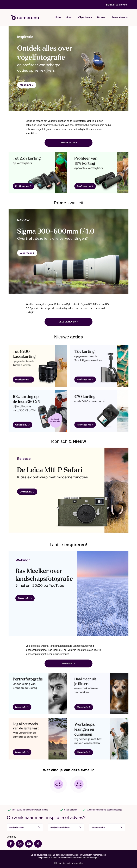137x868 pixels.
Task: Click the 'LEES DE REVIEW' button
Action: click(68, 321)
